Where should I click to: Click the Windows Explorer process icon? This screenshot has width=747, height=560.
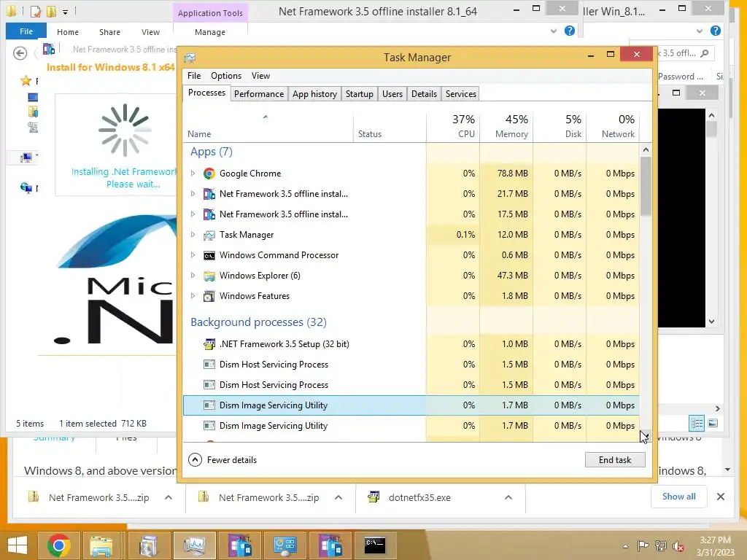click(209, 276)
